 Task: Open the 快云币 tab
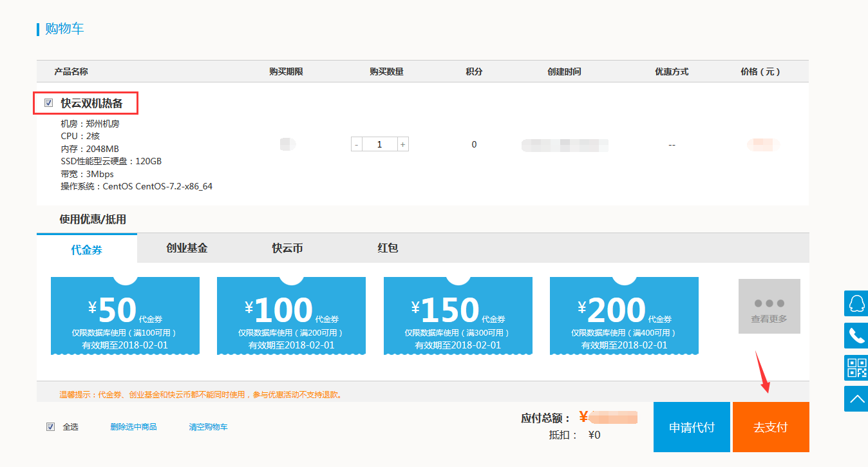click(287, 248)
